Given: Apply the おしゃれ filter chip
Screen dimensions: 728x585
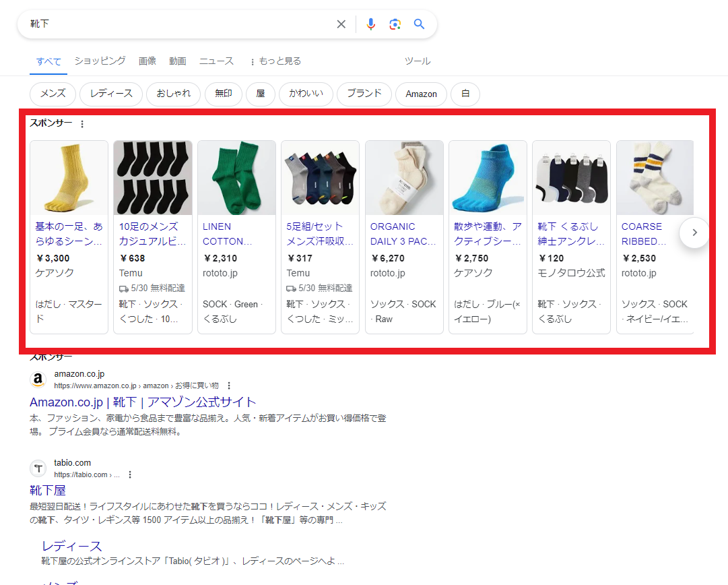Looking at the screenshot, I should [173, 94].
